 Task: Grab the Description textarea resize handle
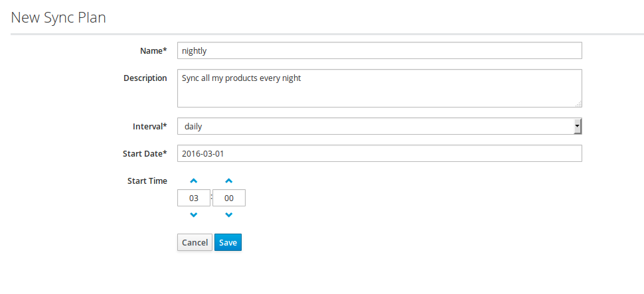[x=578, y=104]
